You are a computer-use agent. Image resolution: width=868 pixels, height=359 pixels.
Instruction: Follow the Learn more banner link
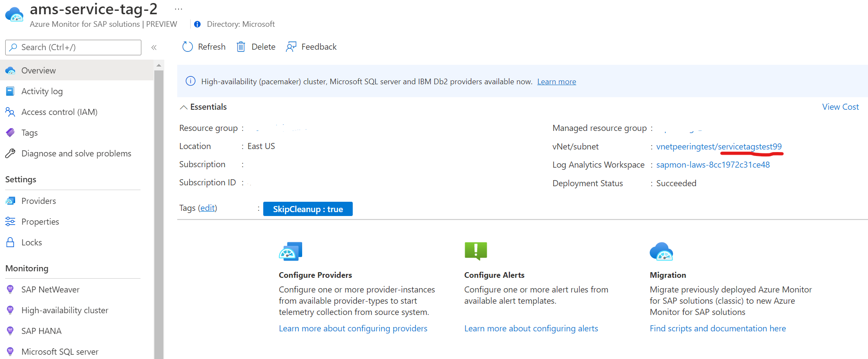pyautogui.click(x=557, y=82)
